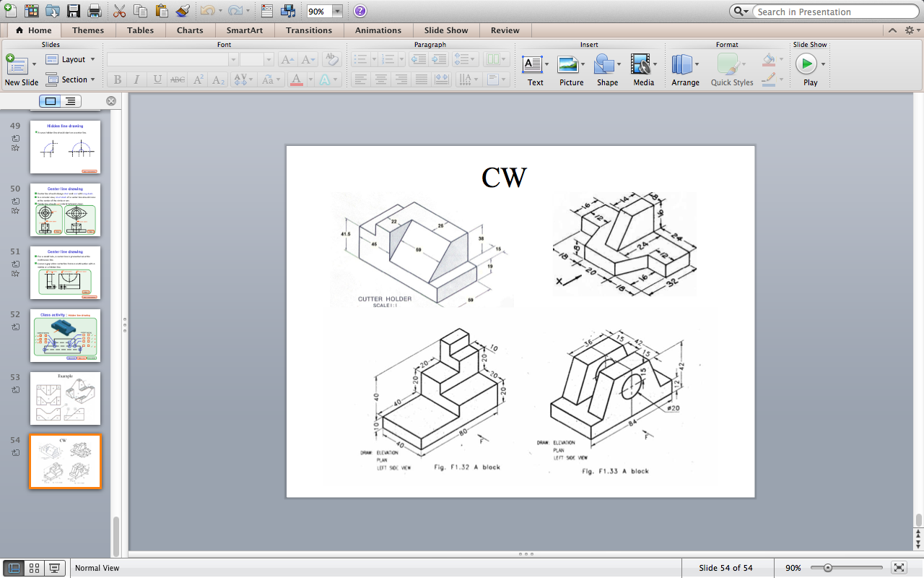
Task: Switch to Slide Sorter view
Action: pos(34,568)
